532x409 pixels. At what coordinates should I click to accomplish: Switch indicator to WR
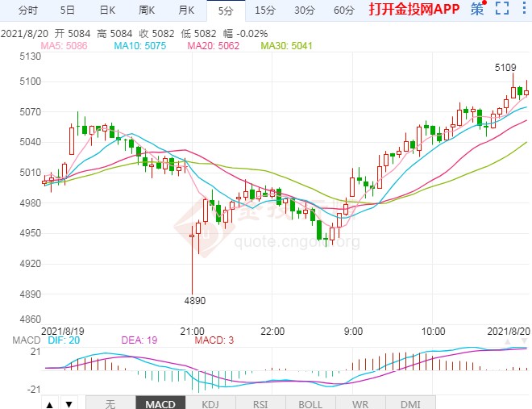point(360,403)
